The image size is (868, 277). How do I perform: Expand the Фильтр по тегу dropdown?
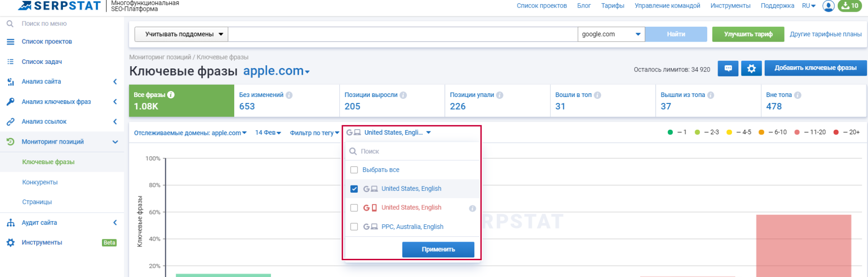point(314,133)
